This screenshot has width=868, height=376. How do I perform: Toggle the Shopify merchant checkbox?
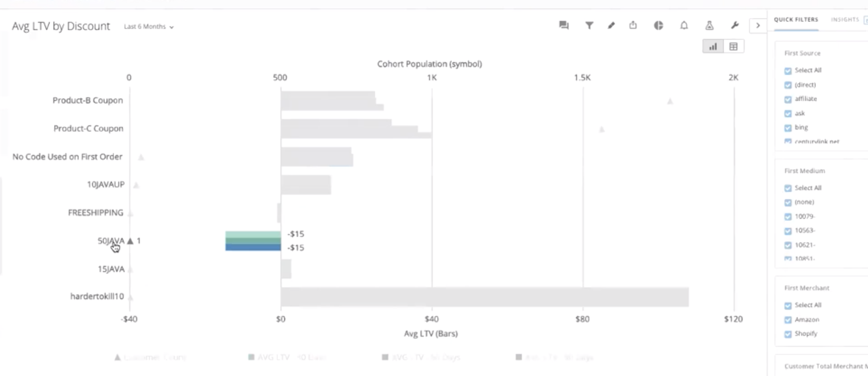click(788, 334)
